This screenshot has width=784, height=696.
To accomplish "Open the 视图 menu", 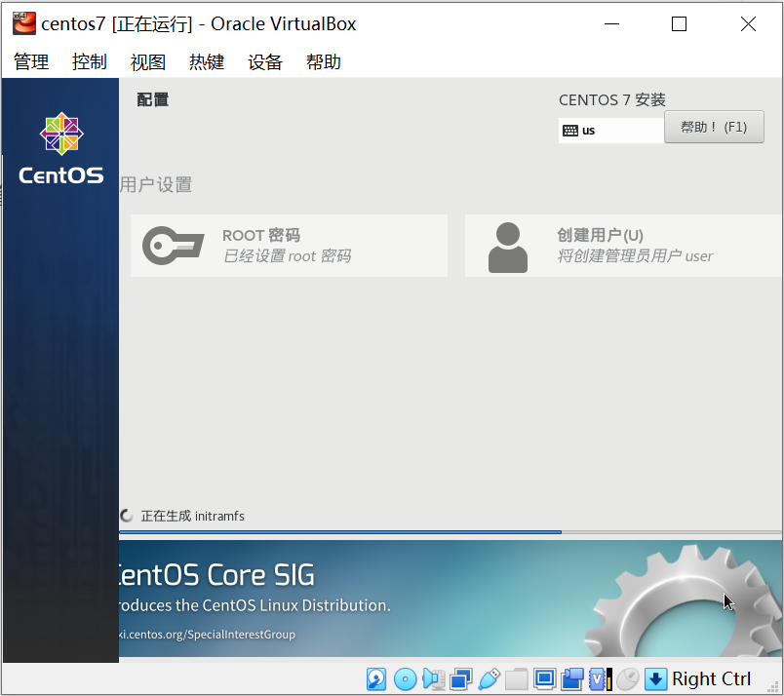I will [148, 62].
